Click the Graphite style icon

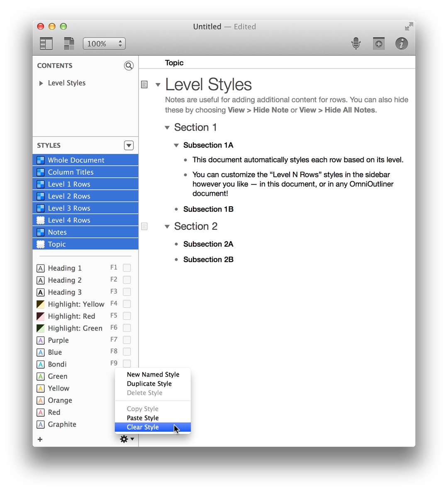40,425
